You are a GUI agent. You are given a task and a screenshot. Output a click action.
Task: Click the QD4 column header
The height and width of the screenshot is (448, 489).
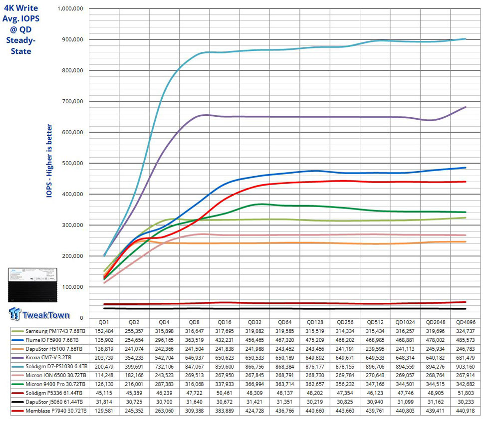[164, 322]
